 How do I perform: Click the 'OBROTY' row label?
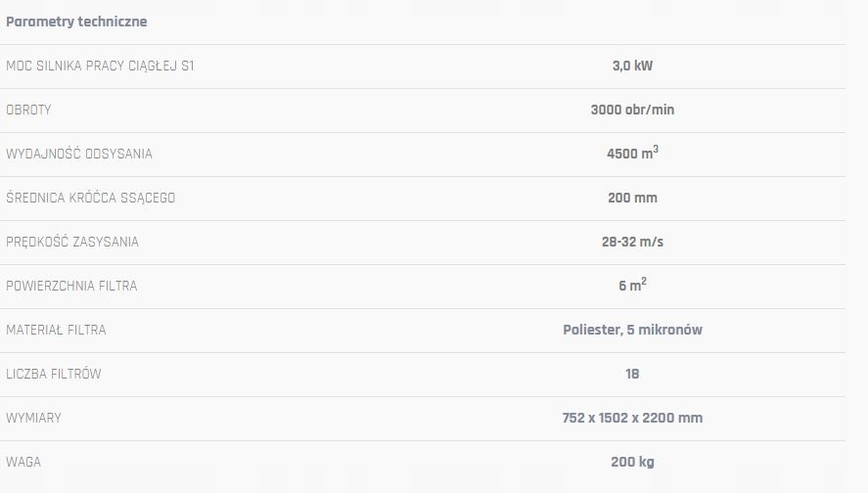pos(28,111)
